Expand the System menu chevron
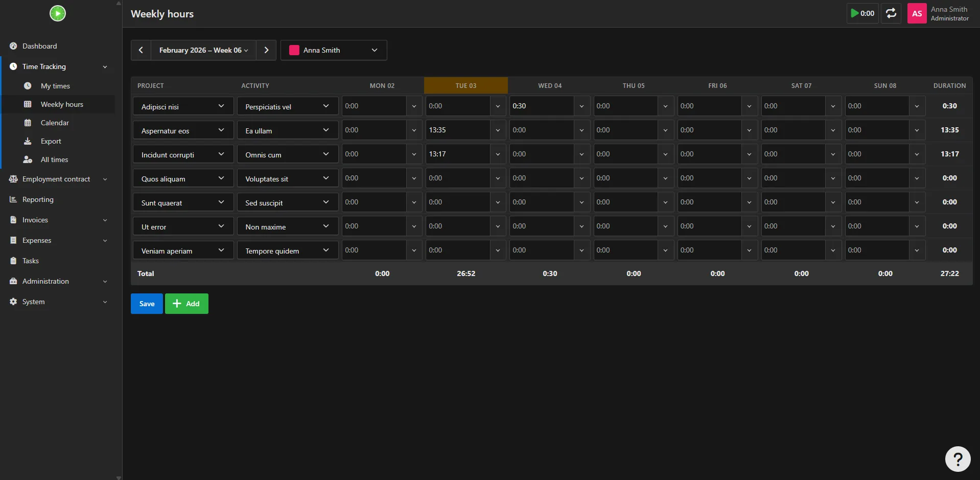Screen dimensions: 980x480 coord(105,302)
